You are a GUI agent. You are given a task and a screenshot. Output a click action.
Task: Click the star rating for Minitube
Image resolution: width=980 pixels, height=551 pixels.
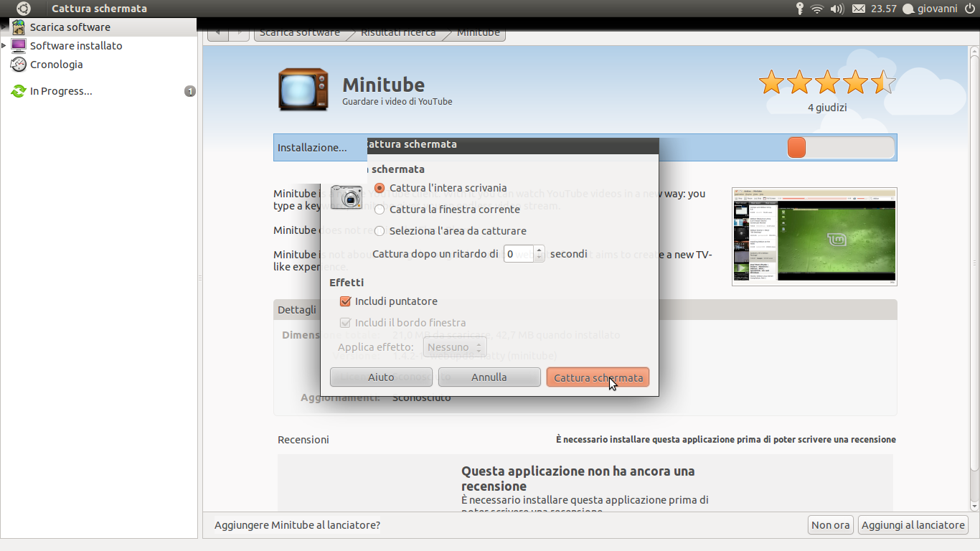tap(827, 83)
